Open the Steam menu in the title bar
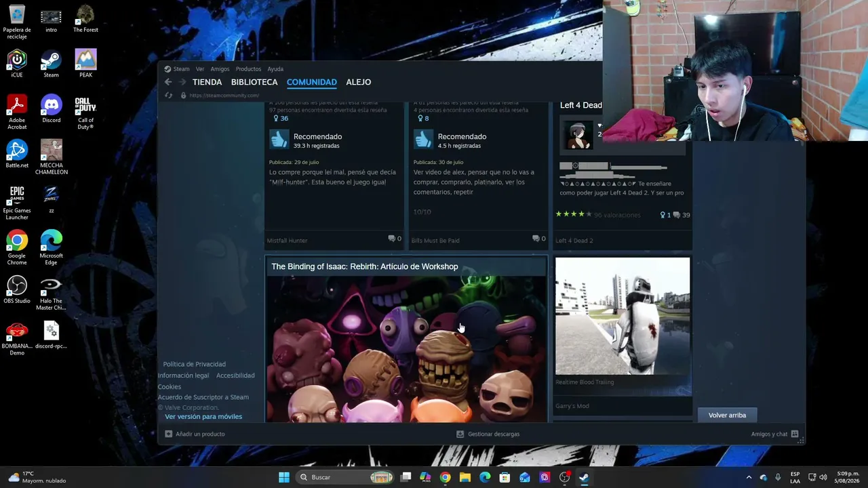Screen dimensions: 868x488 coord(177,68)
